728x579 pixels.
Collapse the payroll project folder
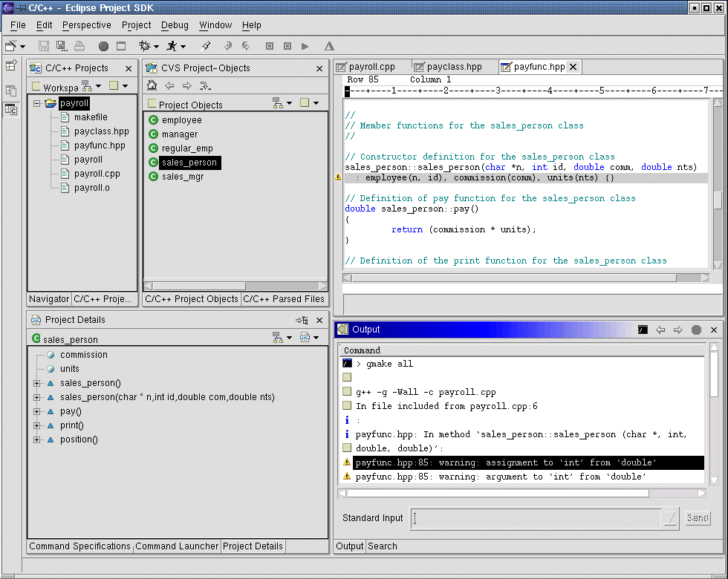(x=36, y=104)
